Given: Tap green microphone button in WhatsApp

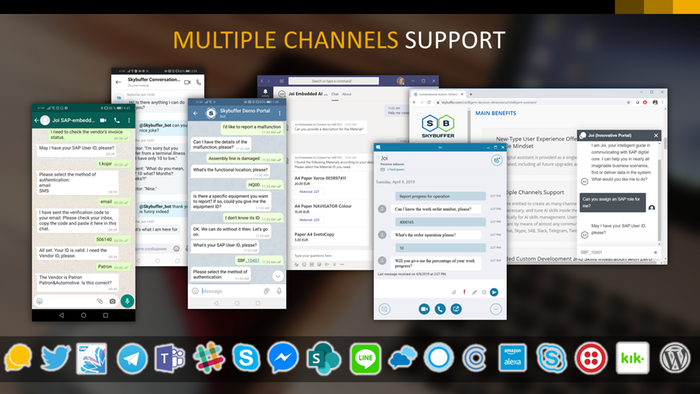Looking at the screenshot, I should [x=127, y=301].
